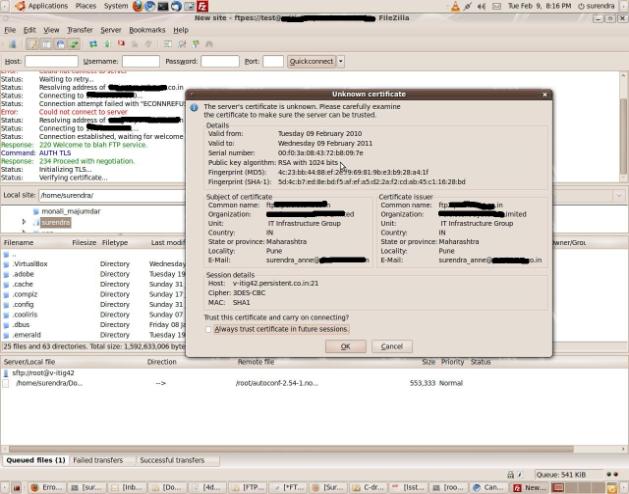This screenshot has width=629, height=494.
Task: Click the message log vertical scrollbar
Action: 624,127
